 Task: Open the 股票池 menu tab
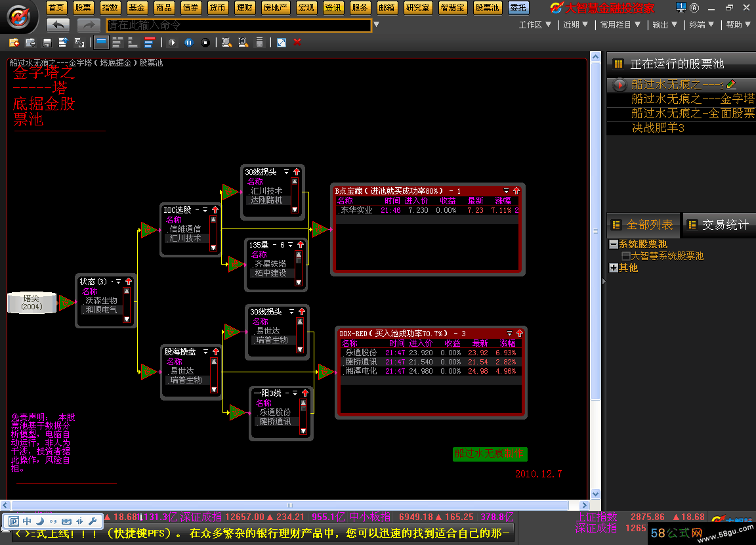(x=487, y=8)
